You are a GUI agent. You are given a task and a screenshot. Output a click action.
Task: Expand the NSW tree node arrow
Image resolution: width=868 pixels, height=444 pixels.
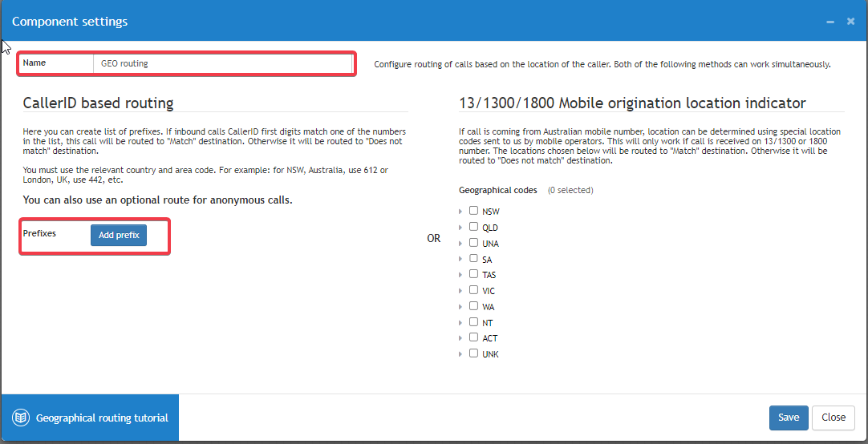click(460, 212)
